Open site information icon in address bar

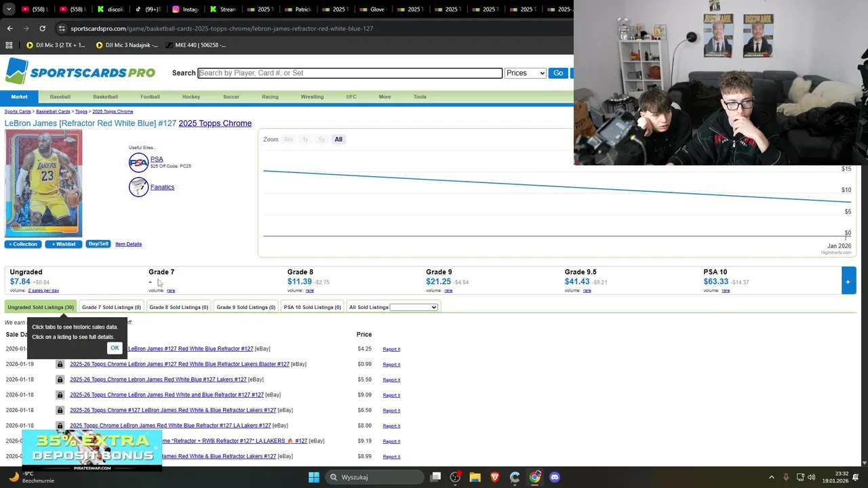coord(62,28)
